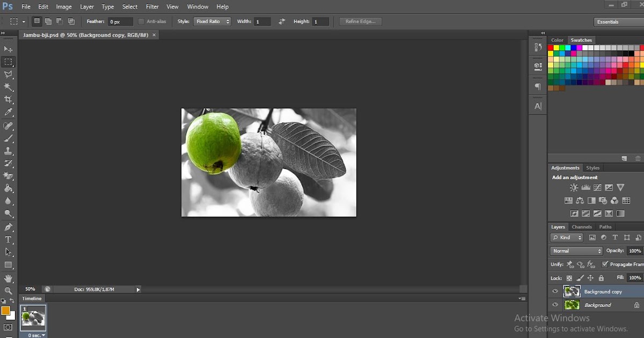Screen dimensions: 644x338
Task: Choose the Type tool
Action: (x=8, y=239)
